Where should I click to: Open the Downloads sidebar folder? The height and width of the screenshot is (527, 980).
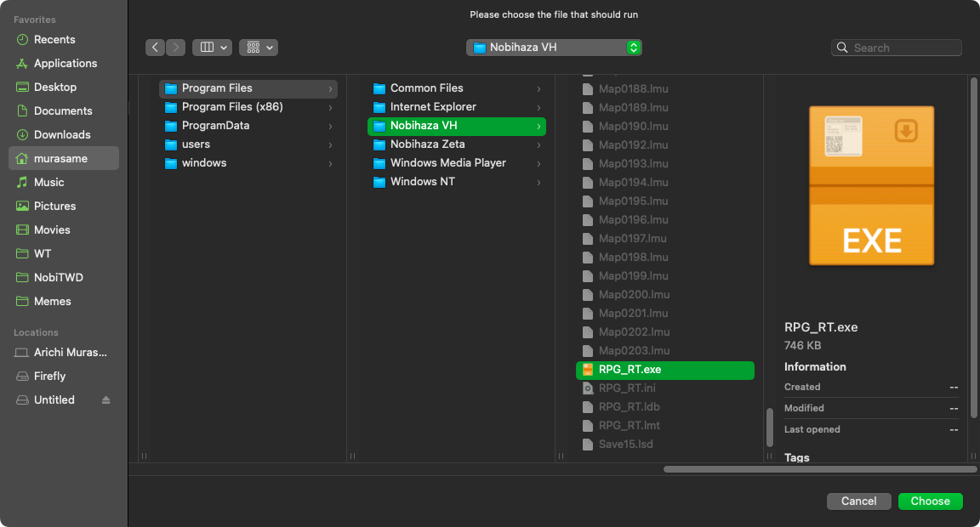pos(61,135)
